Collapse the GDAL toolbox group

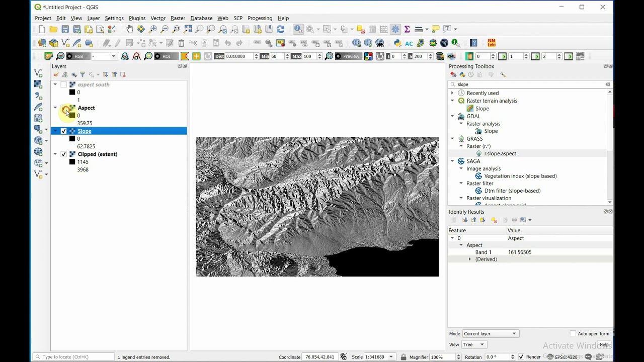(x=452, y=116)
